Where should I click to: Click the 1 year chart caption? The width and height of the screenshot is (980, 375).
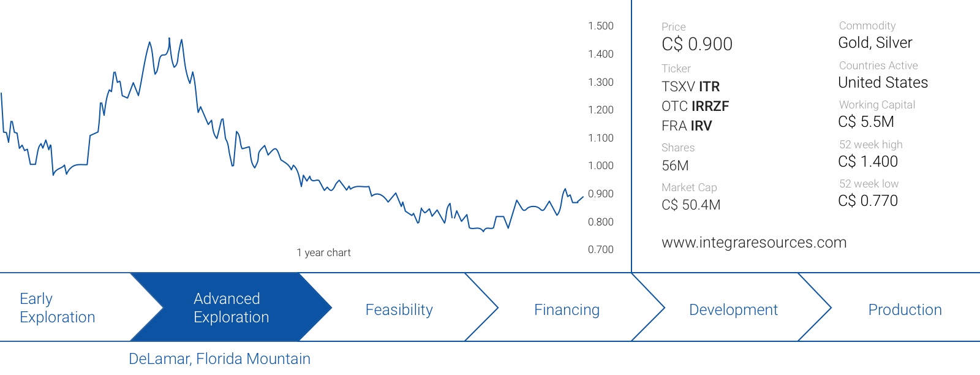(323, 252)
